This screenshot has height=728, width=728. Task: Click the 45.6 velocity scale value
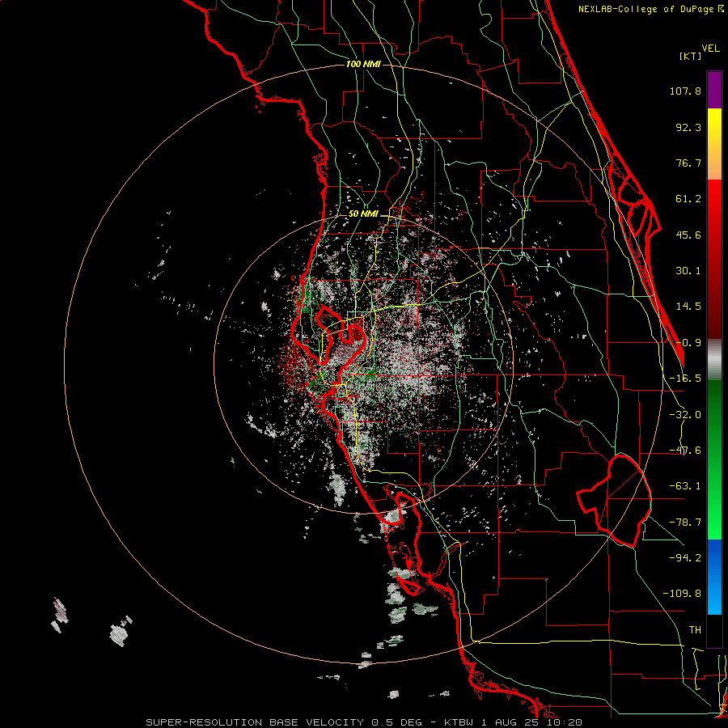pyautogui.click(x=688, y=235)
